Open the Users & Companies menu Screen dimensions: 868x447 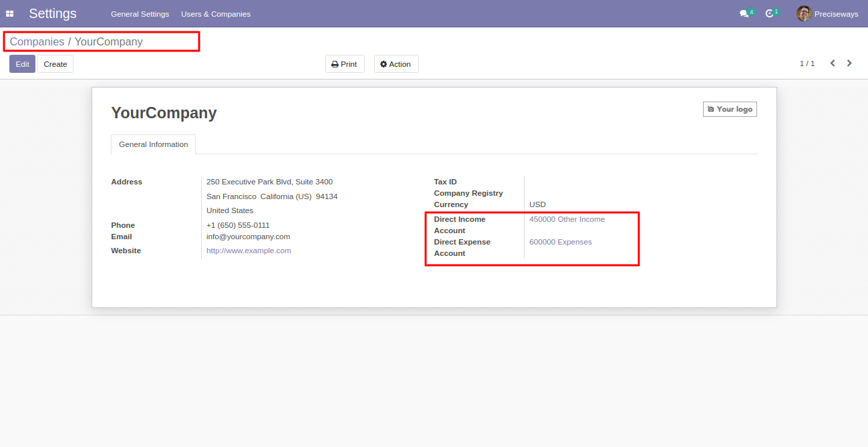click(x=216, y=14)
